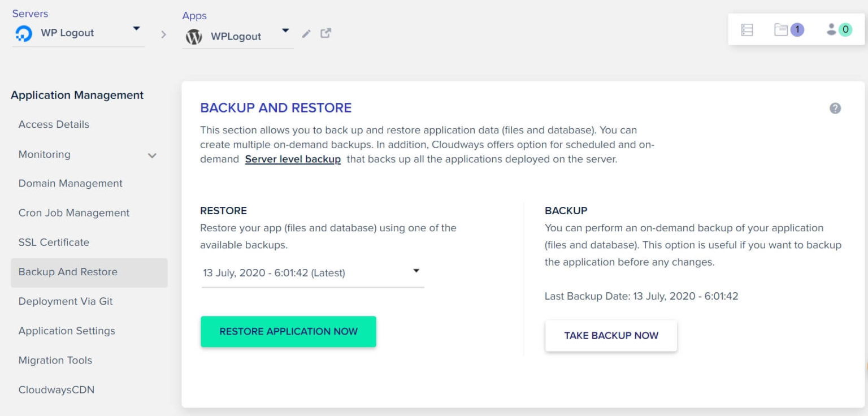
Task: Open the app via the external link icon
Action: click(325, 34)
